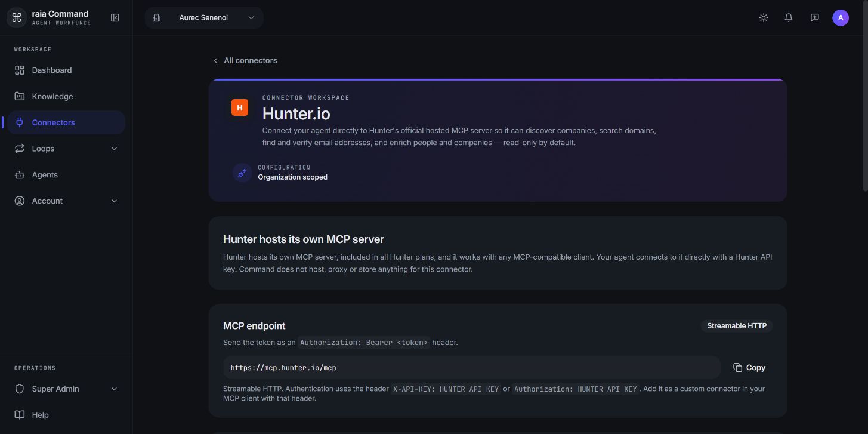Click the Account person icon

pyautogui.click(x=20, y=201)
